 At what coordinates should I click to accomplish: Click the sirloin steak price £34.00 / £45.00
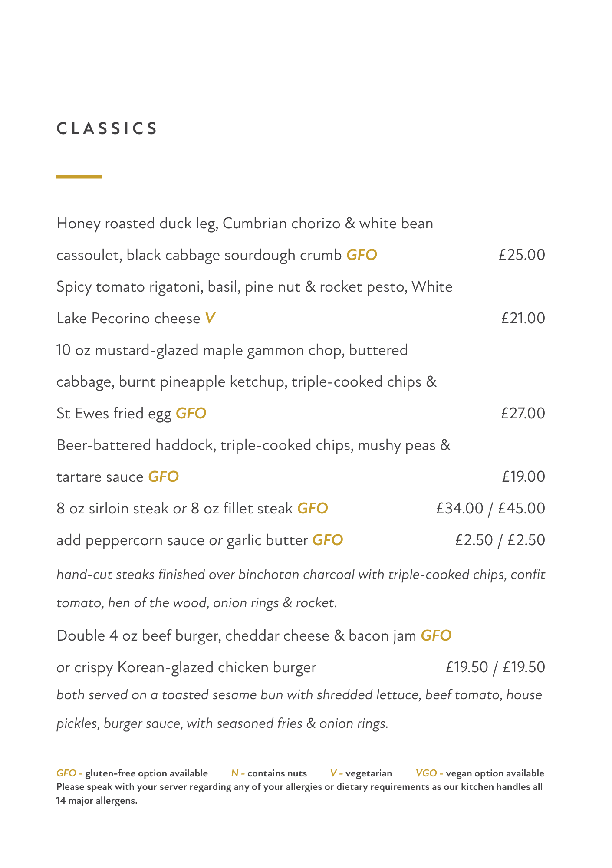click(x=491, y=508)
